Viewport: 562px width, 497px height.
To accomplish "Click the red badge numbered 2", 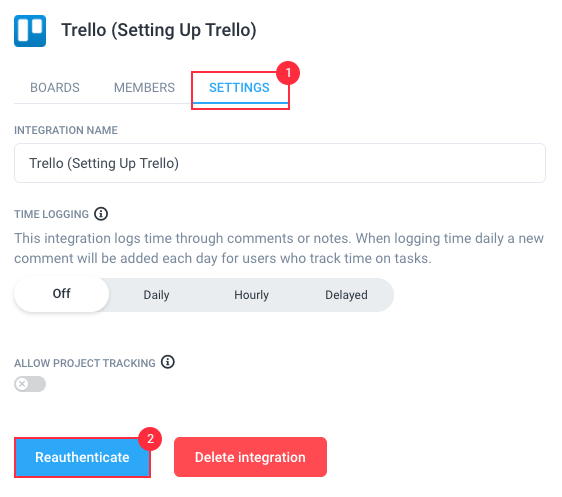I will pyautogui.click(x=150, y=439).
